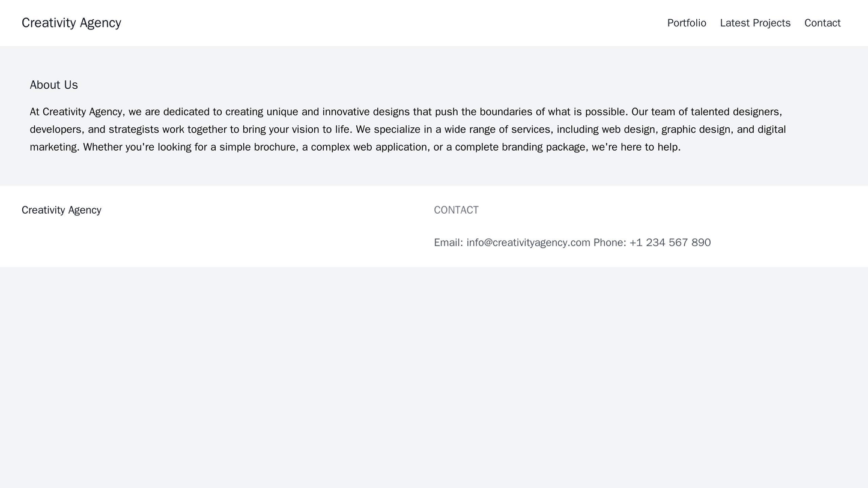
Task: Click the "Email:" label in footer
Action: [448, 242]
